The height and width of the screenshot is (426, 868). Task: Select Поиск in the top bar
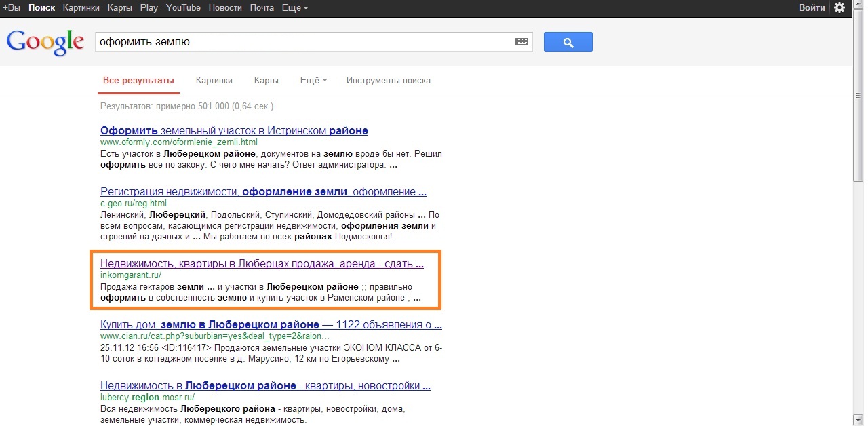tap(41, 7)
